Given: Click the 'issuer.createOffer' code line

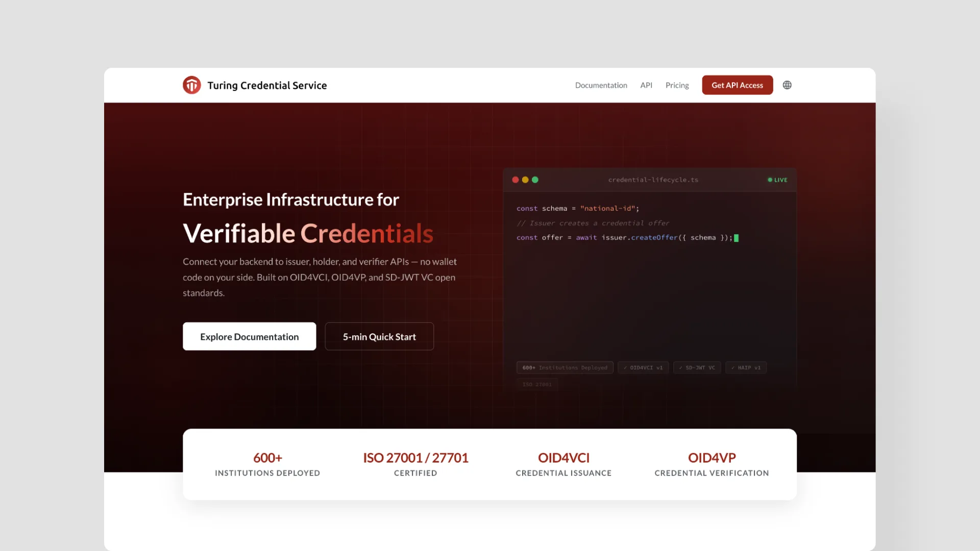Looking at the screenshot, I should click(x=627, y=238).
